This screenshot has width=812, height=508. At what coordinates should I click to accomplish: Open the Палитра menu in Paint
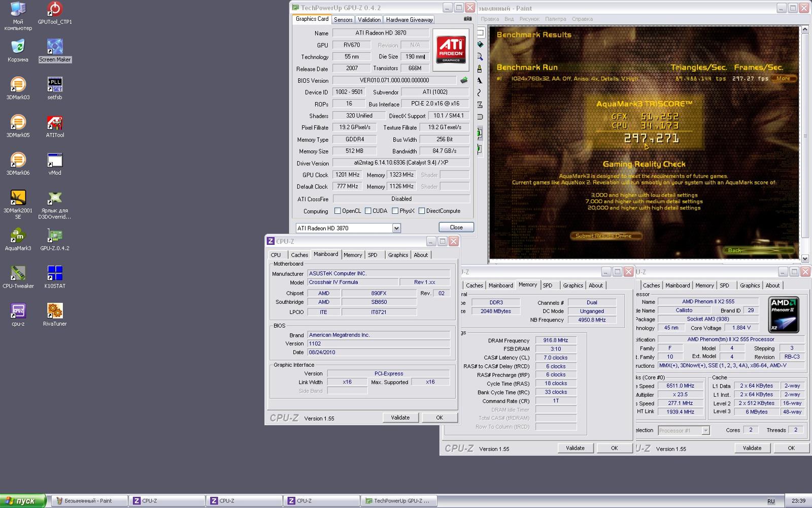tap(555, 19)
